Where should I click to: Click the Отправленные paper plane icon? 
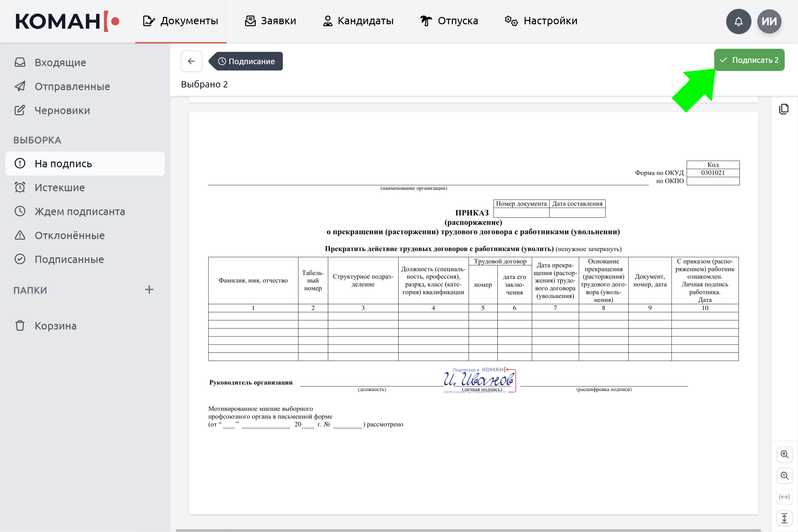[x=20, y=86]
